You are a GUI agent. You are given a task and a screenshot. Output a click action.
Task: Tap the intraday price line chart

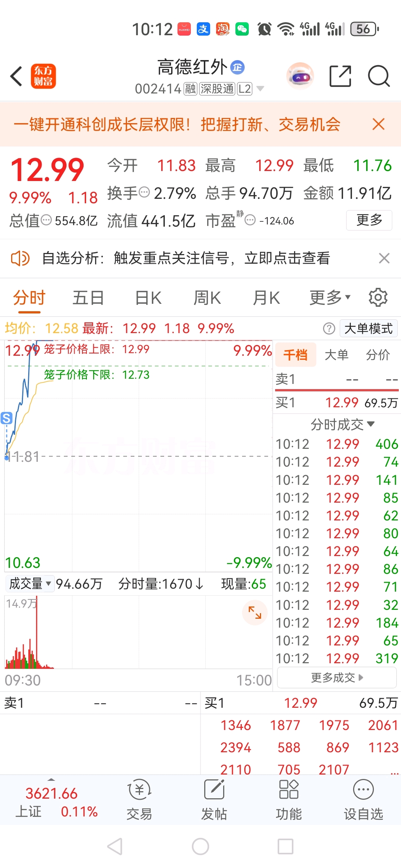(x=138, y=456)
